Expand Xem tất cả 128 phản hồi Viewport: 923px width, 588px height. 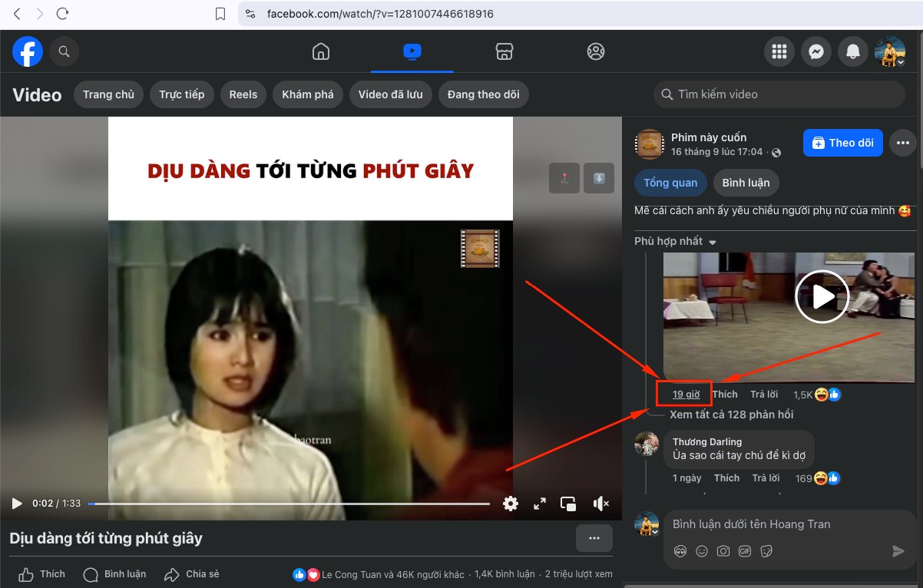click(732, 415)
